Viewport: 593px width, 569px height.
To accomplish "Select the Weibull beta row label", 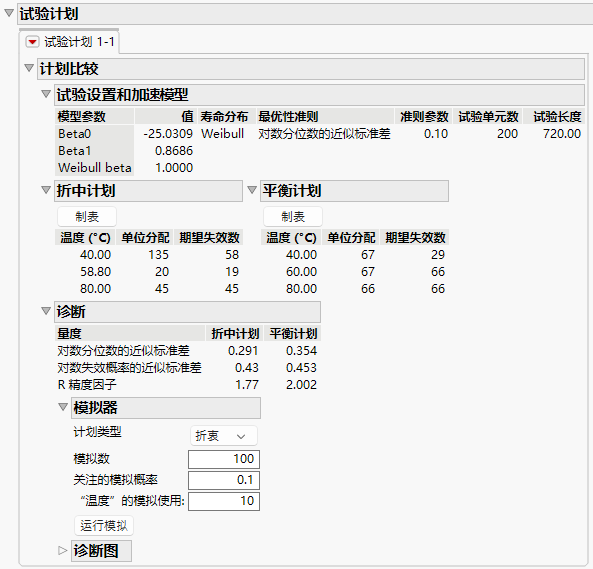I will click(95, 167).
